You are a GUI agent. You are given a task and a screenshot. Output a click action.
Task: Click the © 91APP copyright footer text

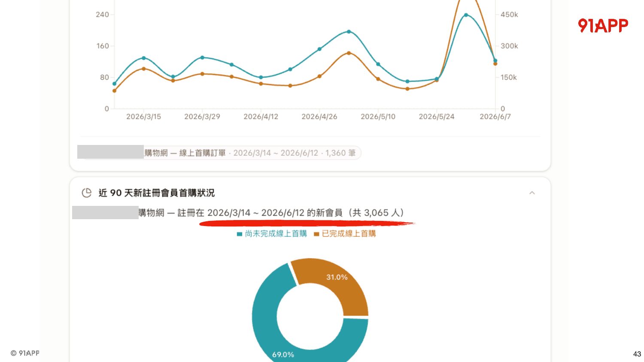25,353
